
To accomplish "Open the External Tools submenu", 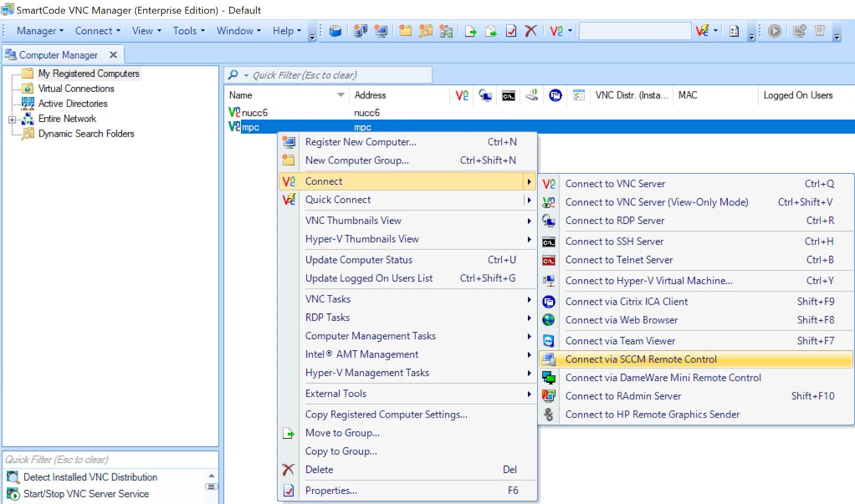I will pyautogui.click(x=407, y=393).
